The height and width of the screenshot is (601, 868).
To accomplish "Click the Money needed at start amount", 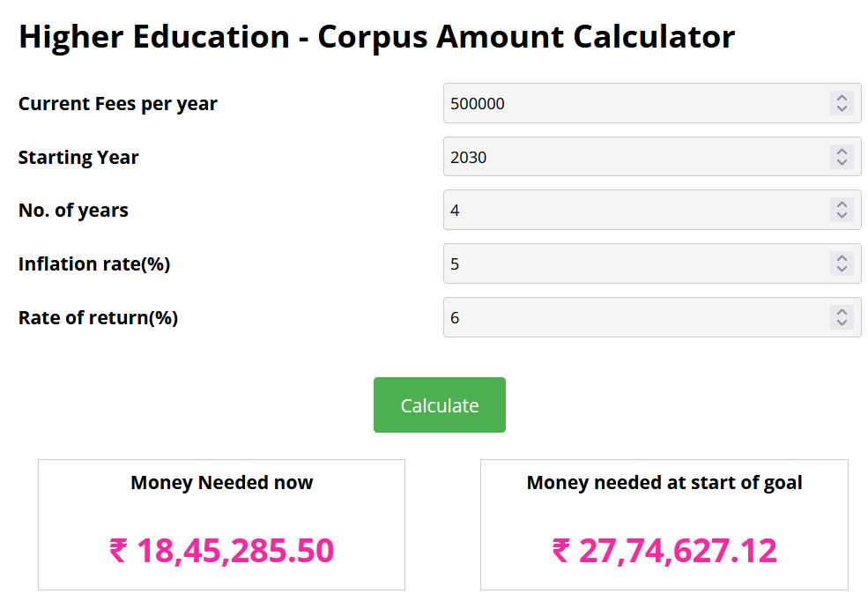I will [x=664, y=551].
